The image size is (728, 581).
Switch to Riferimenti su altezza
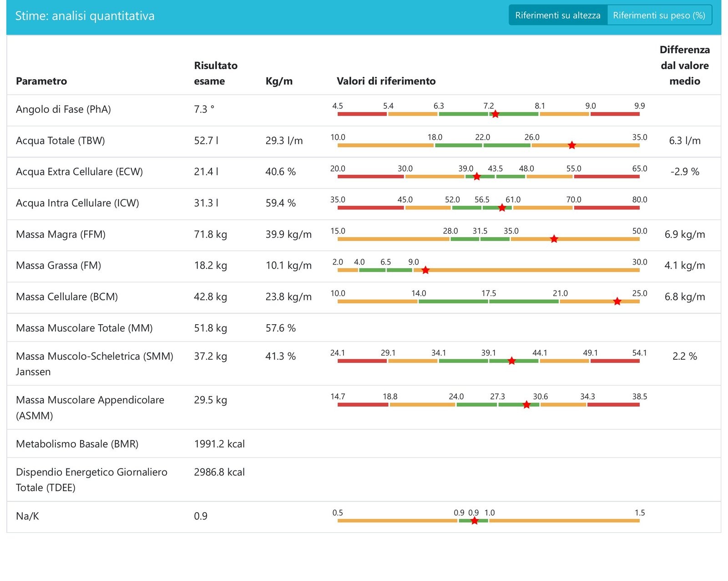click(x=558, y=15)
